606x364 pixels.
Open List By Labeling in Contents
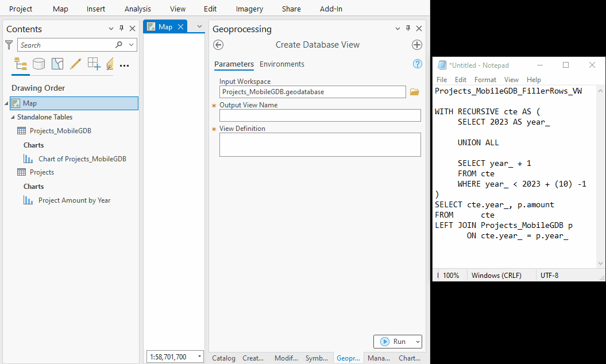[110, 64]
